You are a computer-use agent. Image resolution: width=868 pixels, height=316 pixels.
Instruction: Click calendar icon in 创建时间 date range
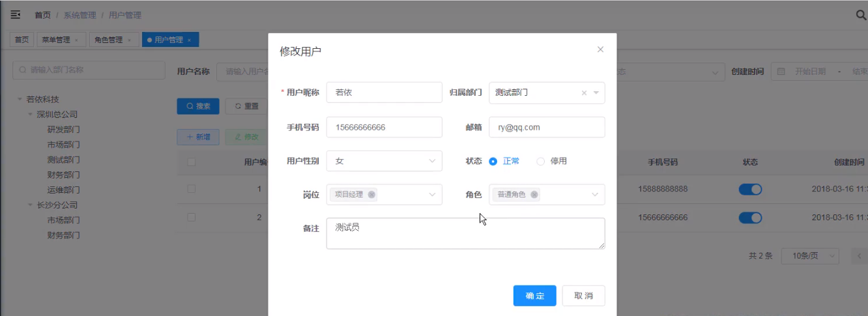781,72
